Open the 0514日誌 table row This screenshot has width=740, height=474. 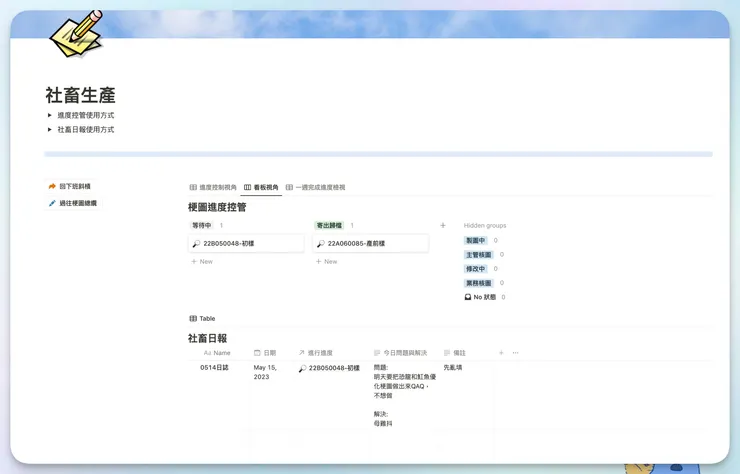[x=214, y=367]
